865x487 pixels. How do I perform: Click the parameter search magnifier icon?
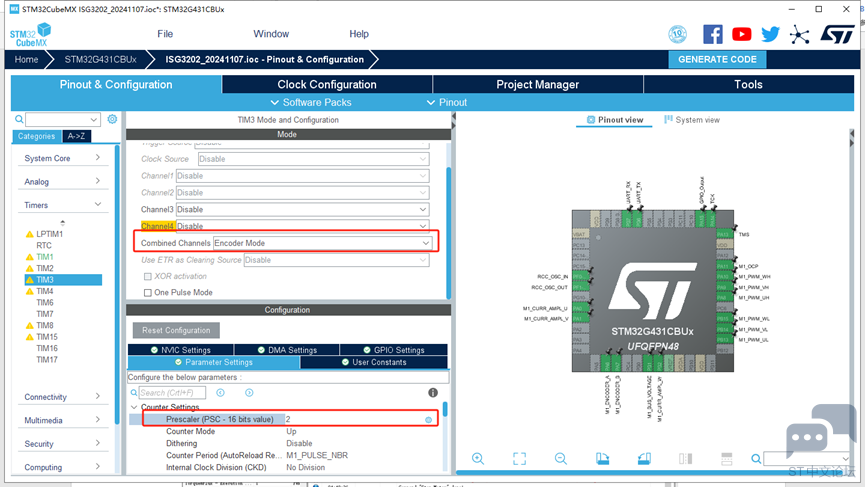click(x=134, y=393)
